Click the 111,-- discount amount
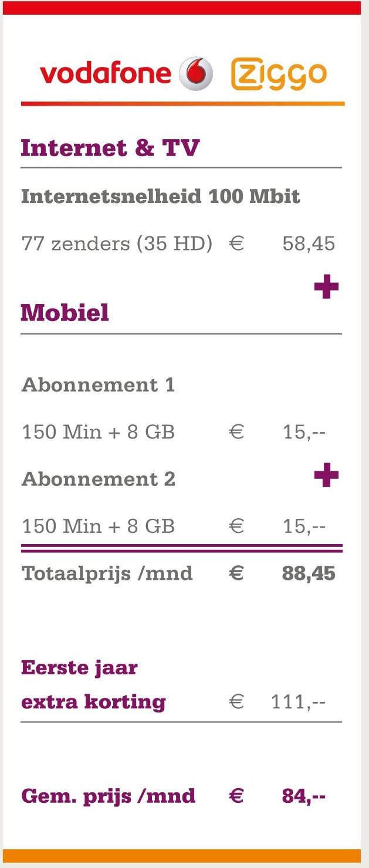The width and height of the screenshot is (369, 868). pos(298,702)
